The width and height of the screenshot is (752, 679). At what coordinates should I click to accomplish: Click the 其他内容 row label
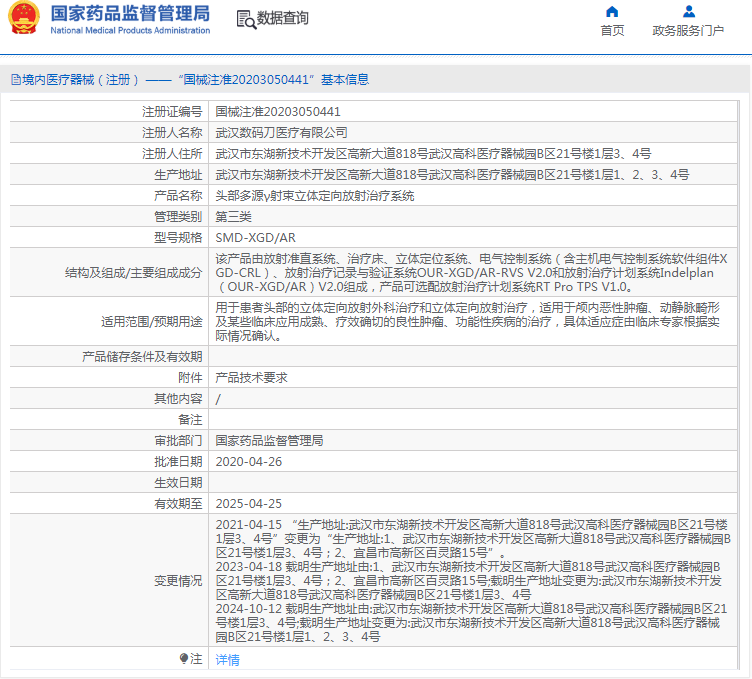tap(178, 399)
